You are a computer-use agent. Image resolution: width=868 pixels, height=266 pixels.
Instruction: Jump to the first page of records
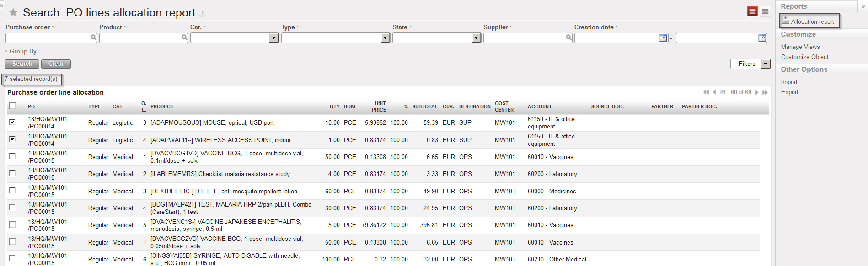pyautogui.click(x=706, y=92)
